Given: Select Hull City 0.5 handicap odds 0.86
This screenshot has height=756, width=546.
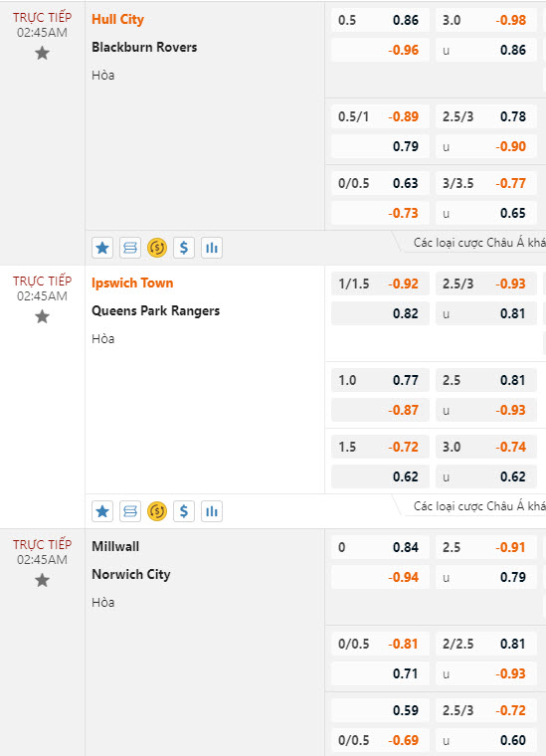Looking at the screenshot, I should pyautogui.click(x=380, y=20).
